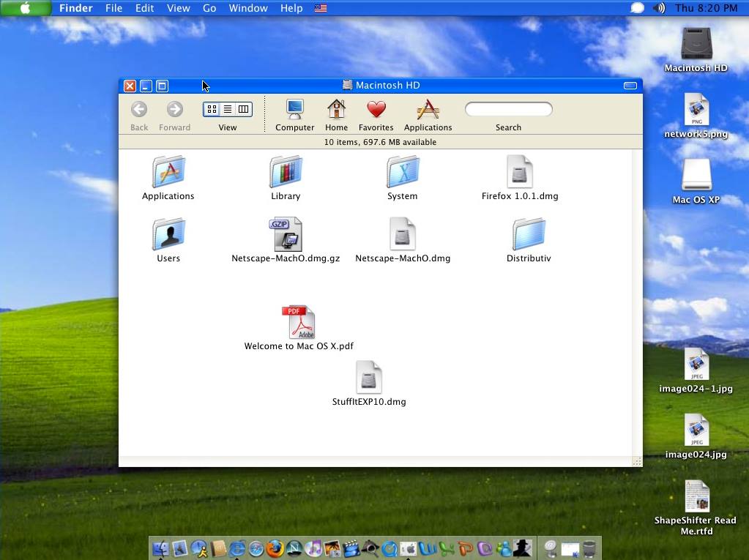Viewport: 749px width, 560px height.
Task: Launch iChat from the Dock
Action: tap(198, 548)
